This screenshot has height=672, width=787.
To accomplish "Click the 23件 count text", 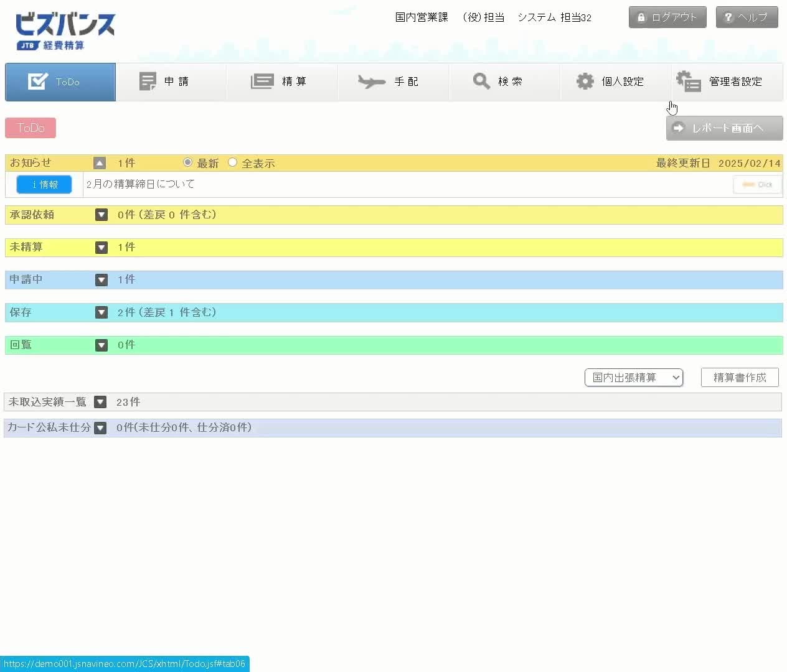I will tap(128, 402).
